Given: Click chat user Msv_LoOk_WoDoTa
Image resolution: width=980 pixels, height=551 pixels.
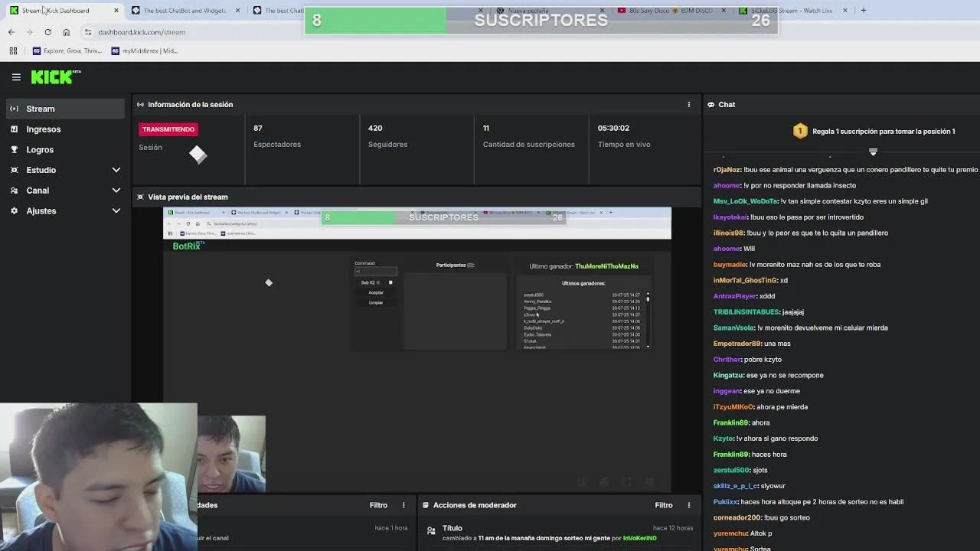Looking at the screenshot, I should click(x=746, y=201).
